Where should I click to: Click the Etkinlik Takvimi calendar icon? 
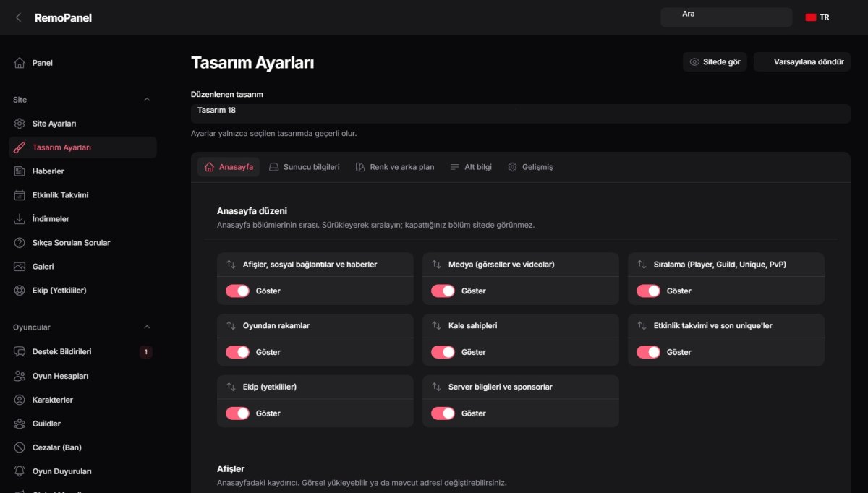pyautogui.click(x=20, y=195)
